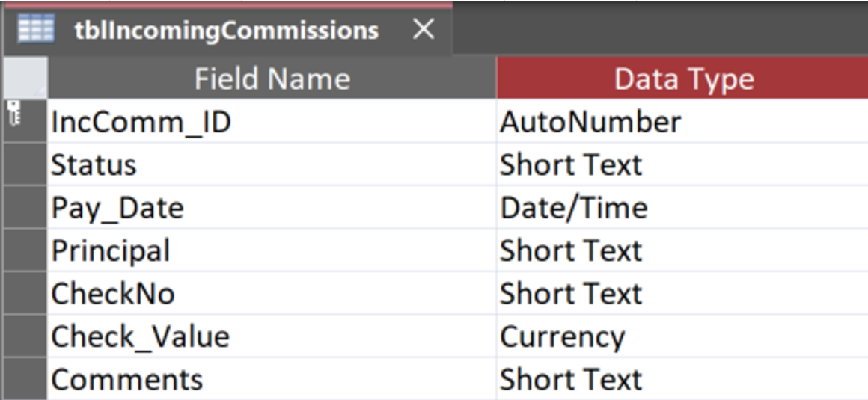Select the Status row selector

point(24,164)
